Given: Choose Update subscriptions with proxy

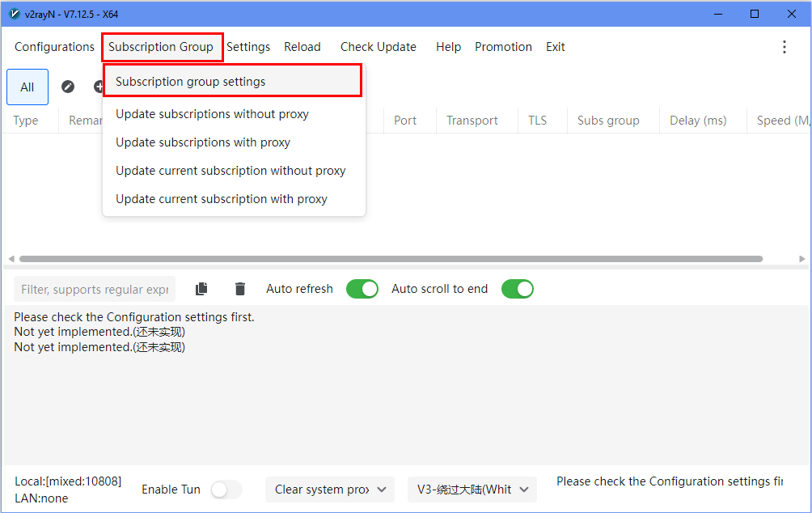Looking at the screenshot, I should click(x=203, y=142).
